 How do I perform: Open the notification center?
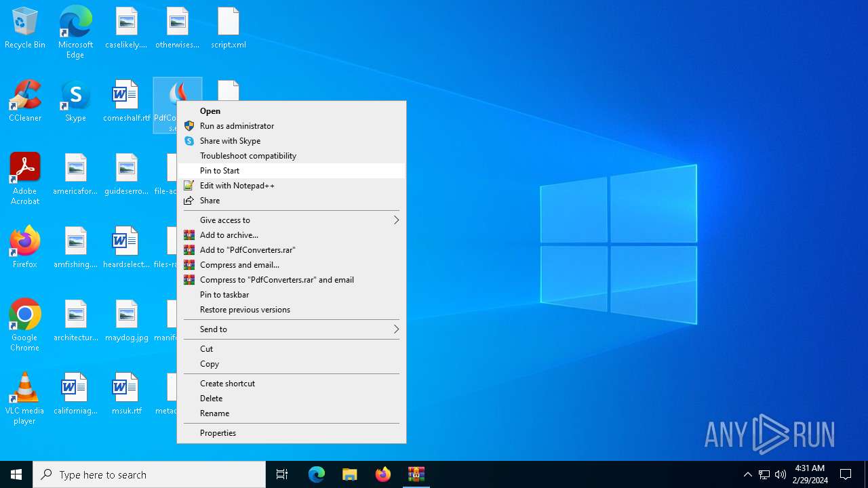tap(846, 474)
